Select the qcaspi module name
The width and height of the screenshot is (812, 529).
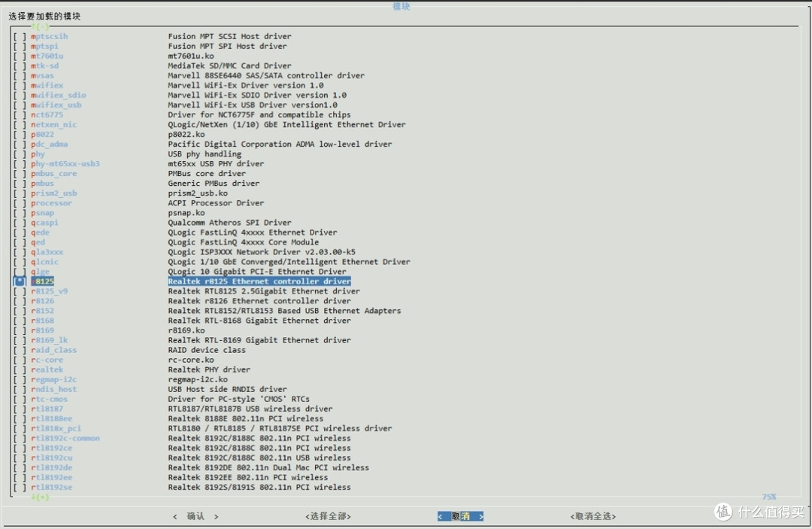coord(44,223)
